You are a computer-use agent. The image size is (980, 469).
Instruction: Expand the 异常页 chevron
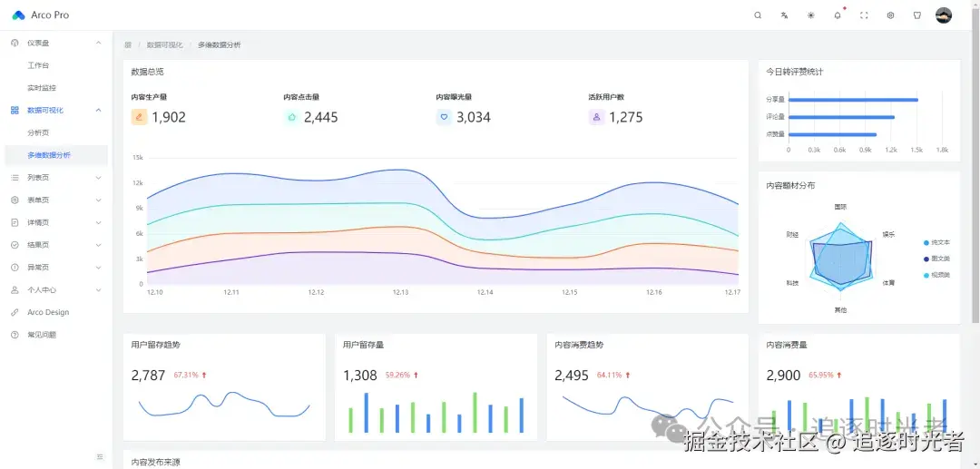click(x=98, y=268)
